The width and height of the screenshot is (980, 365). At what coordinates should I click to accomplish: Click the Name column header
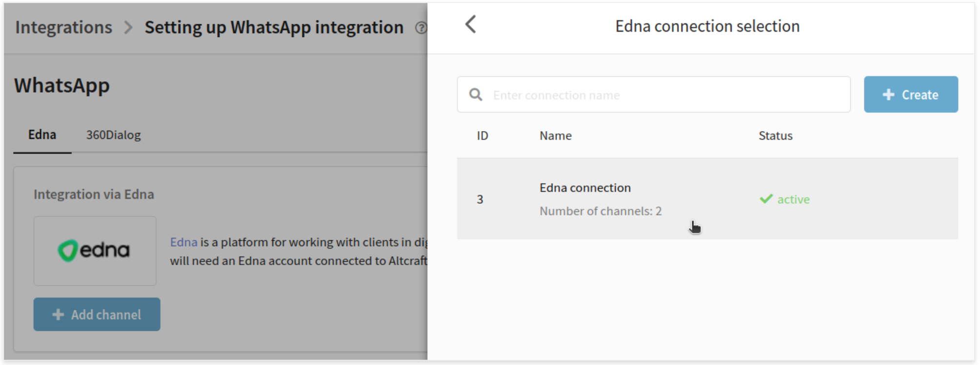click(556, 136)
